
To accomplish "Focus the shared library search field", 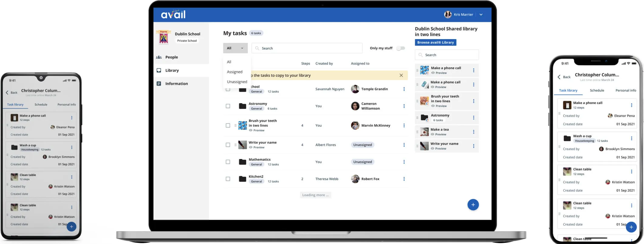I will point(447,55).
